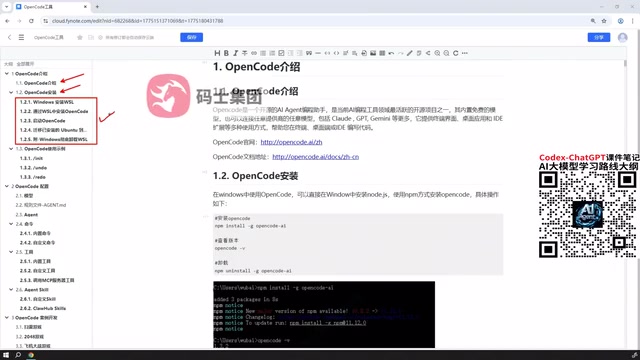Click the browser address bar URL
Image resolution: width=640 pixels, height=360 pixels.
click(138, 21)
